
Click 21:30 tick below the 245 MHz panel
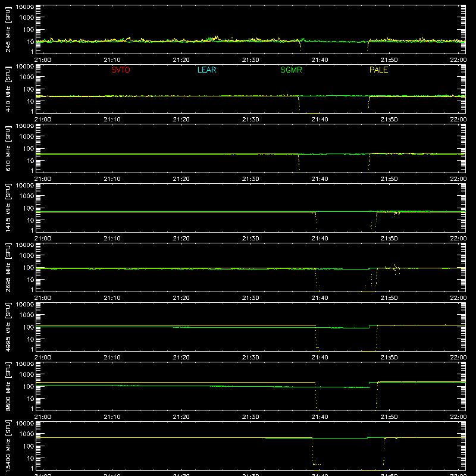(250, 60)
